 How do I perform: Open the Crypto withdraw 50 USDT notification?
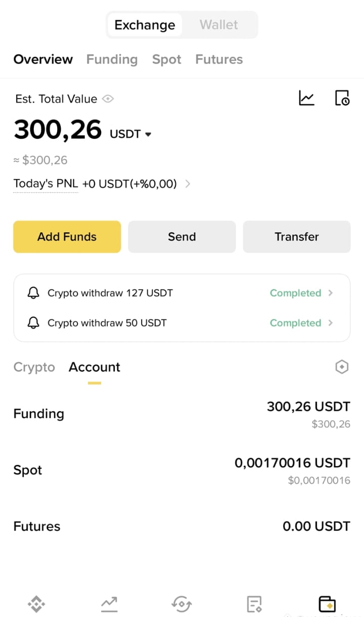(181, 323)
